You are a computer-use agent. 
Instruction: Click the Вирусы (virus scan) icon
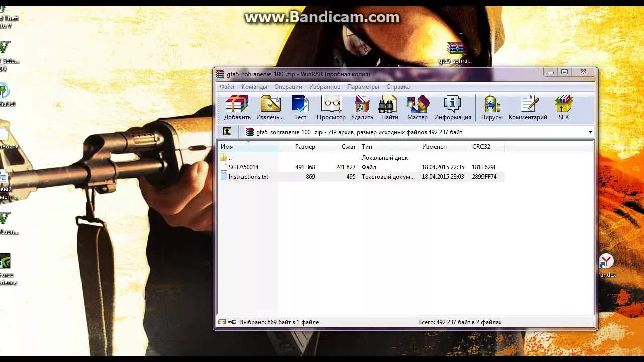[x=492, y=107]
